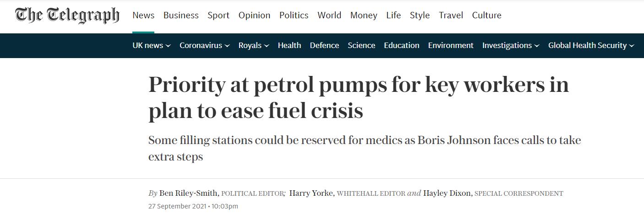View author Harry Yorke's profile
644x214 pixels.
[x=311, y=193]
